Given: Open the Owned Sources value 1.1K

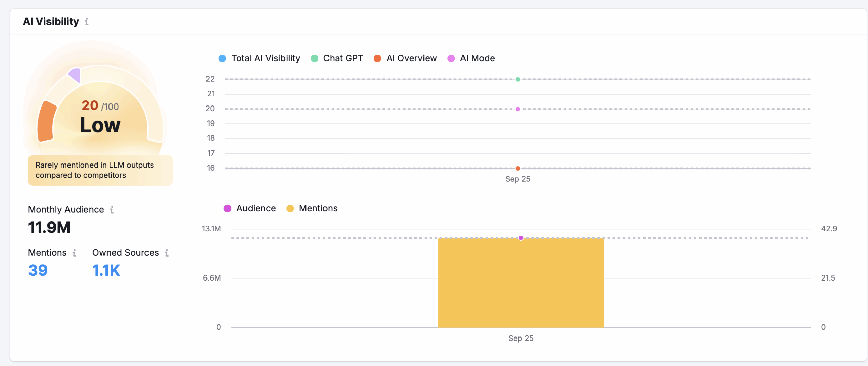Looking at the screenshot, I should coord(106,270).
